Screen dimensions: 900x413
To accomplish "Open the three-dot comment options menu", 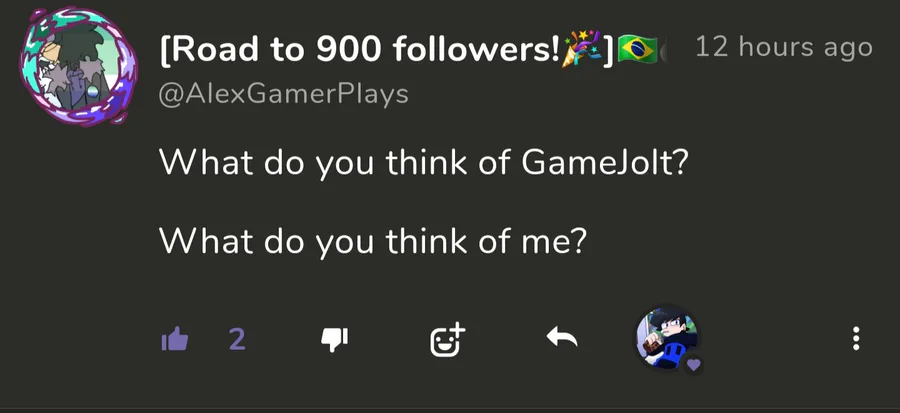I will (856, 340).
